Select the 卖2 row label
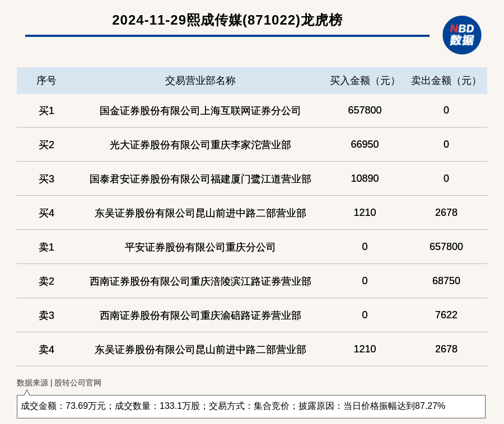The height and width of the screenshot is (424, 504). [46, 281]
